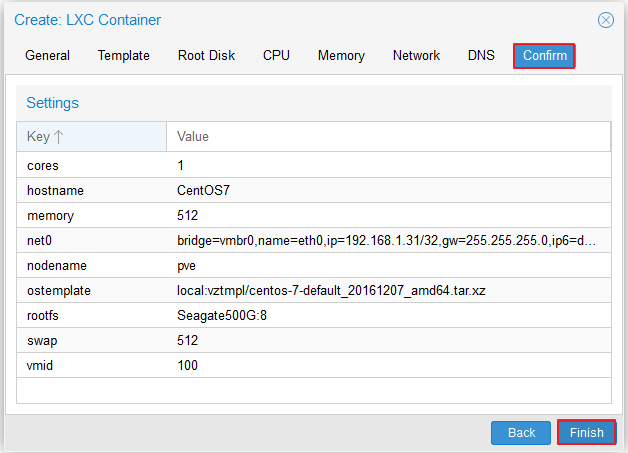Open the General tab
Viewport: 628px width, 453px height.
click(47, 56)
